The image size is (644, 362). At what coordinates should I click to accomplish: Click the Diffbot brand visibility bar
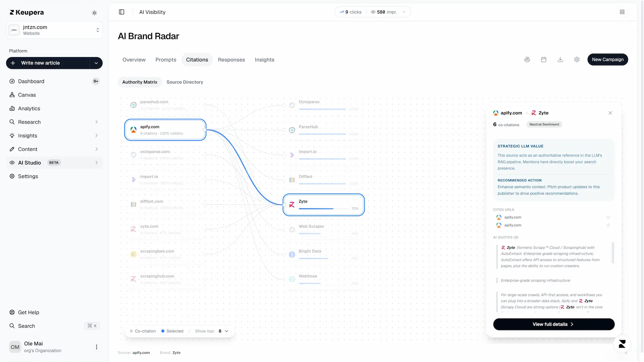click(x=322, y=184)
